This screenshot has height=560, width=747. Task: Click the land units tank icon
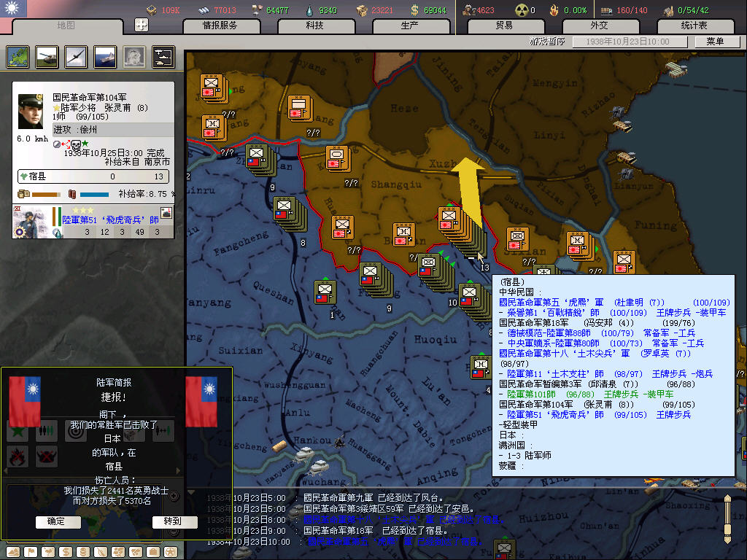tap(47, 57)
